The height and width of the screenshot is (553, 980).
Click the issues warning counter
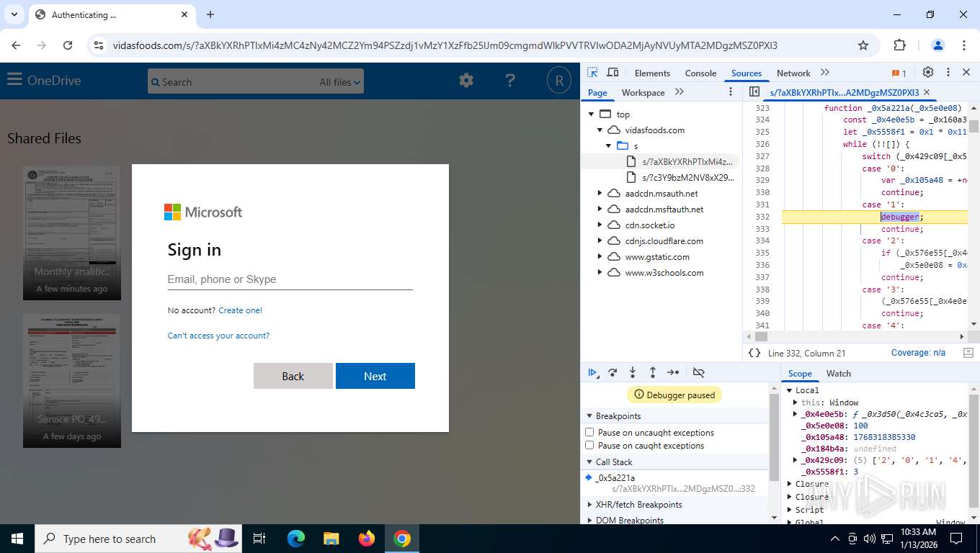pos(899,73)
